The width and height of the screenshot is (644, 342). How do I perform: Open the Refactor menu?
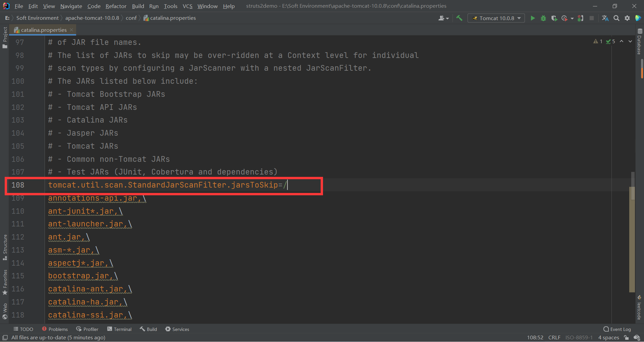(x=116, y=6)
